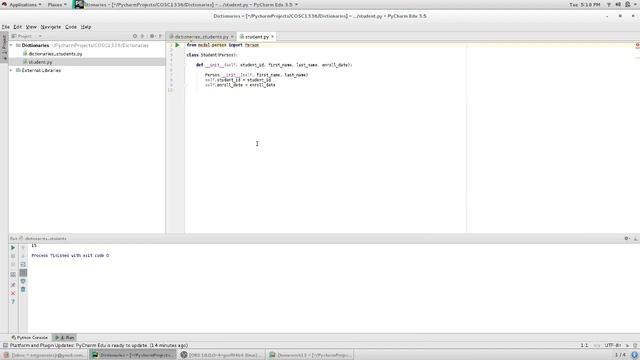Open Run panel help question mark
This screenshot has height=360, width=640.
tap(13, 302)
